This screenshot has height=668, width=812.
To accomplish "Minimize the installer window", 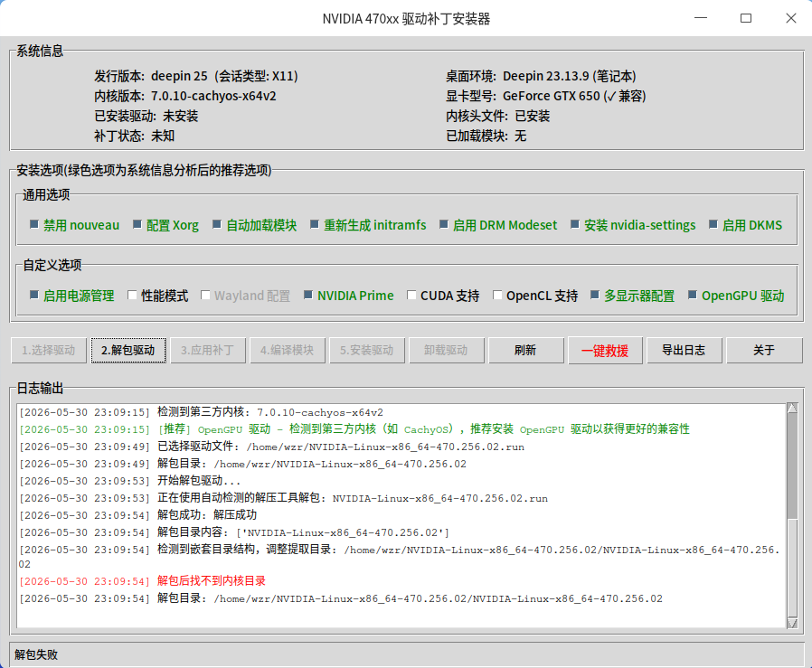I will [701, 18].
